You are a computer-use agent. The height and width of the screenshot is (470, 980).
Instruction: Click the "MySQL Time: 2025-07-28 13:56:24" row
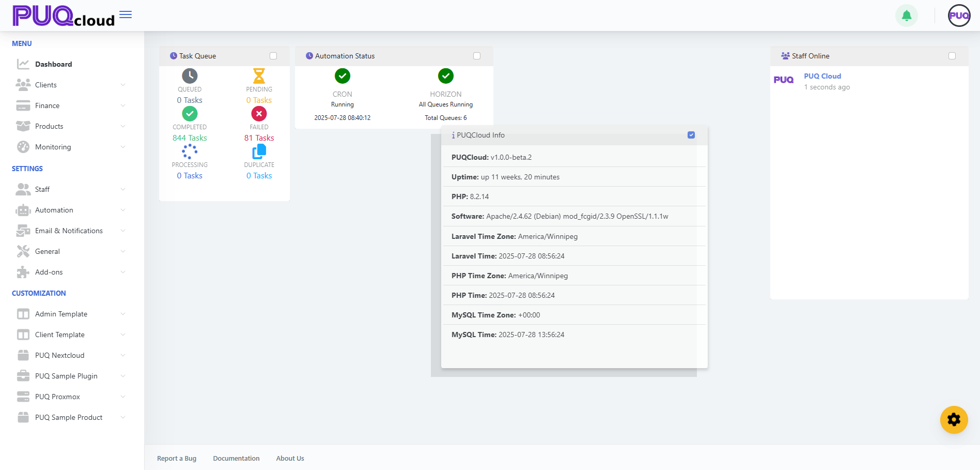574,335
